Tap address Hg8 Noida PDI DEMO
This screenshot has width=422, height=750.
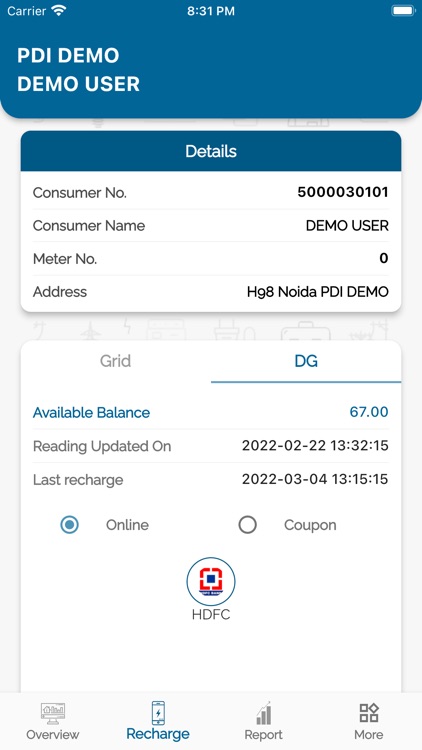[x=318, y=292]
